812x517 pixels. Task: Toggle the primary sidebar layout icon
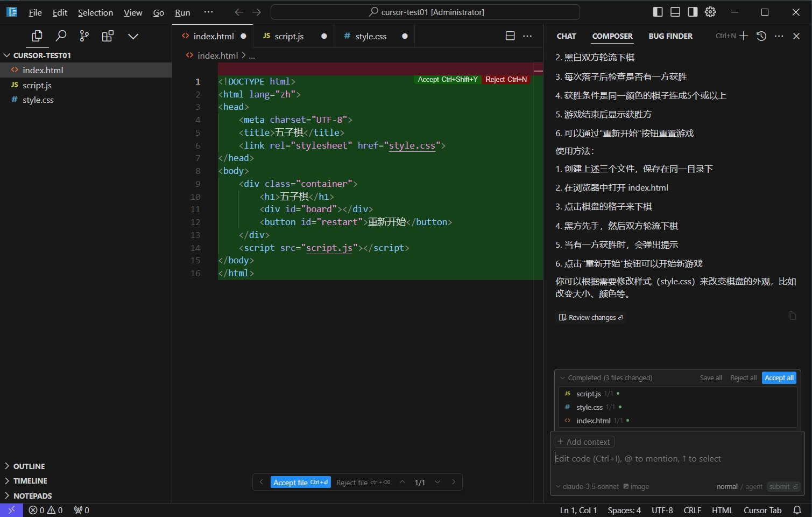[658, 12]
